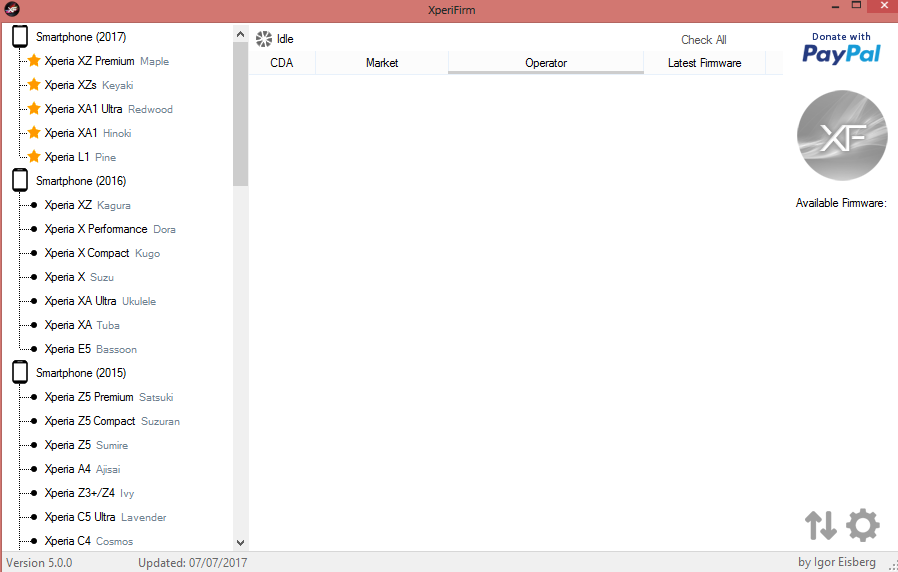Choose Xperia Z5 Compact Suzuran

click(111, 421)
